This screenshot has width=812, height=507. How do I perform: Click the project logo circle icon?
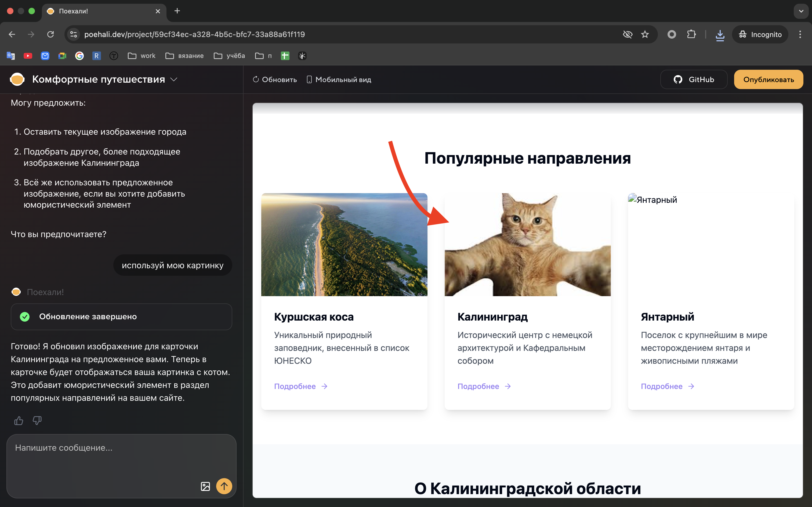[17, 79]
